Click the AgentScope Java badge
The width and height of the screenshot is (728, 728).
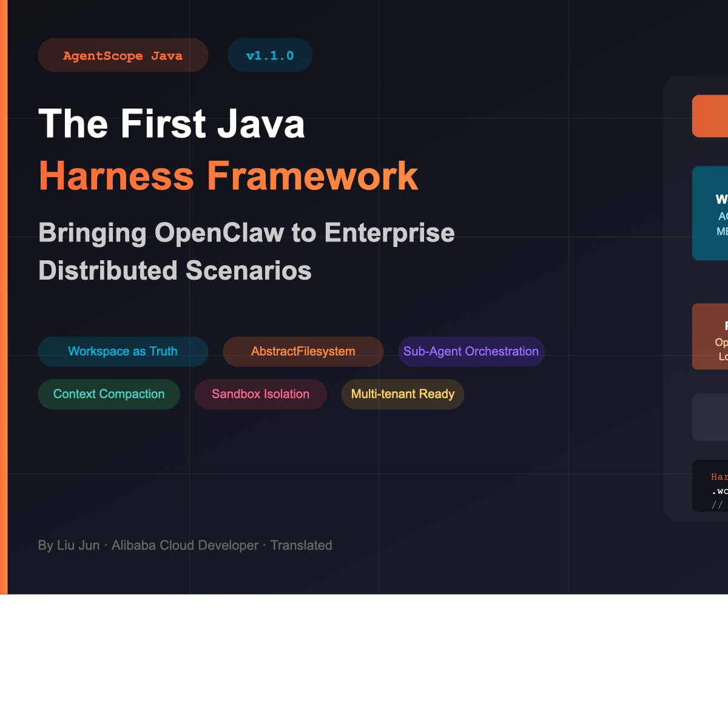click(123, 55)
